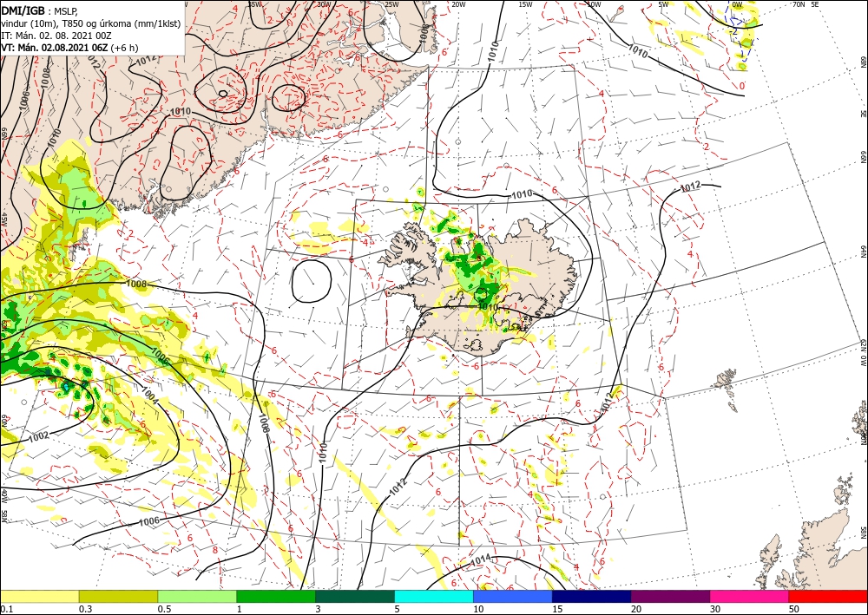Choose the blue 10–15 legend swatch

pos(513,596)
